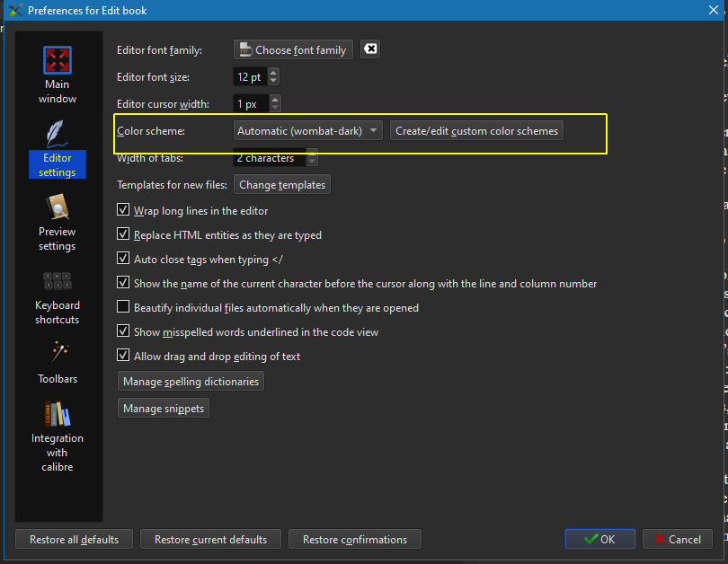Click the calibre icon in title bar
The width and height of the screenshot is (728, 564).
[13, 11]
